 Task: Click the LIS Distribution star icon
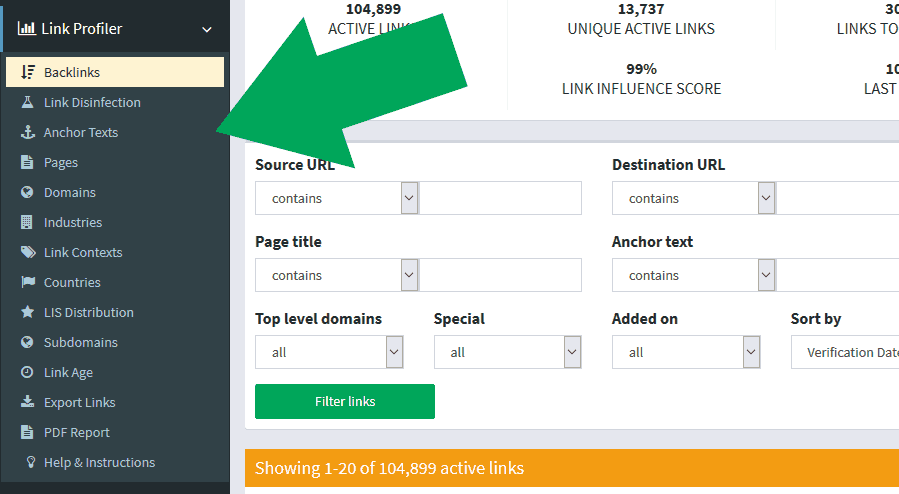click(28, 312)
